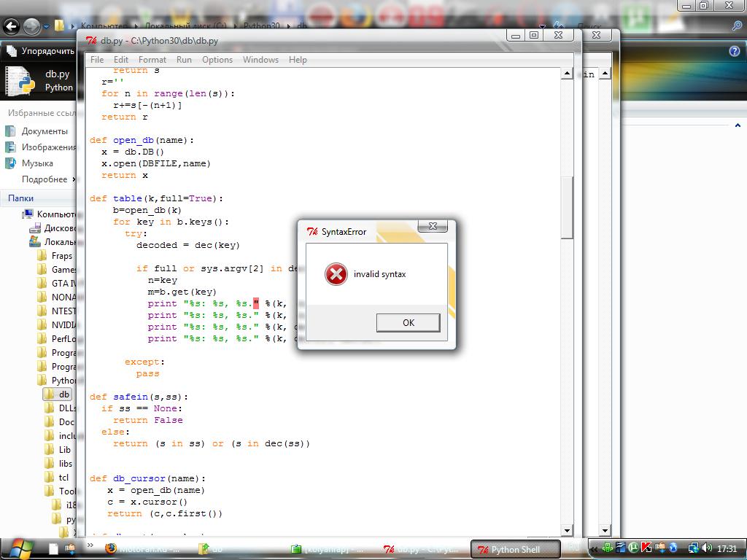
Task: Open the recent pages dropdown in Explorer
Action: (46, 27)
